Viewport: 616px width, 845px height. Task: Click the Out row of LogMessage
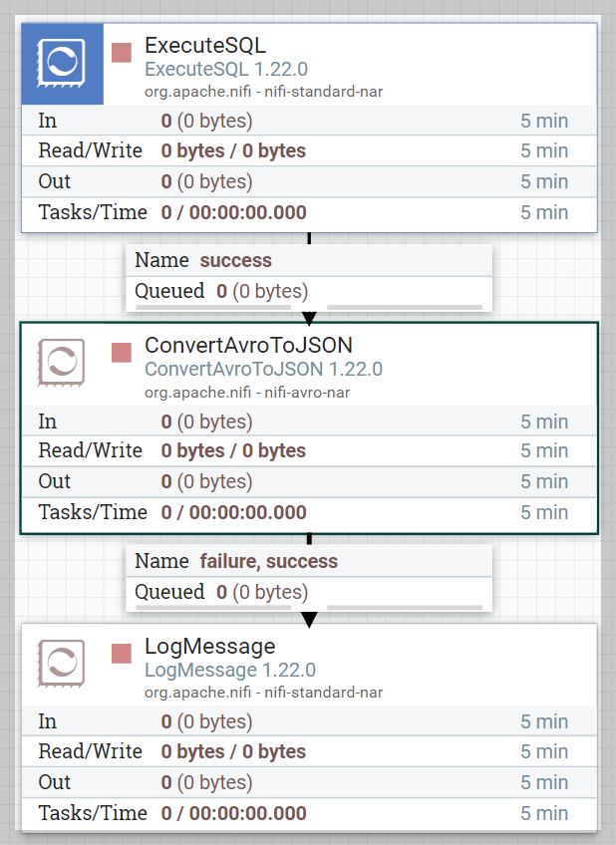pos(309,782)
